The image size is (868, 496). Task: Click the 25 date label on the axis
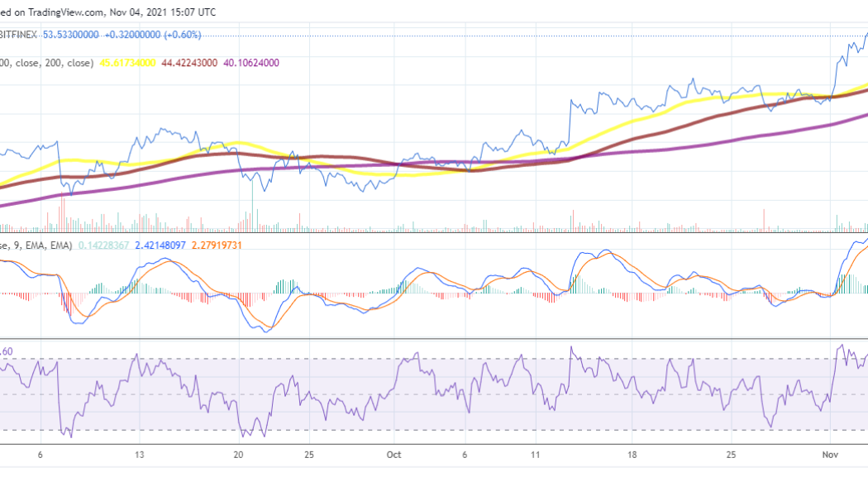732,455
